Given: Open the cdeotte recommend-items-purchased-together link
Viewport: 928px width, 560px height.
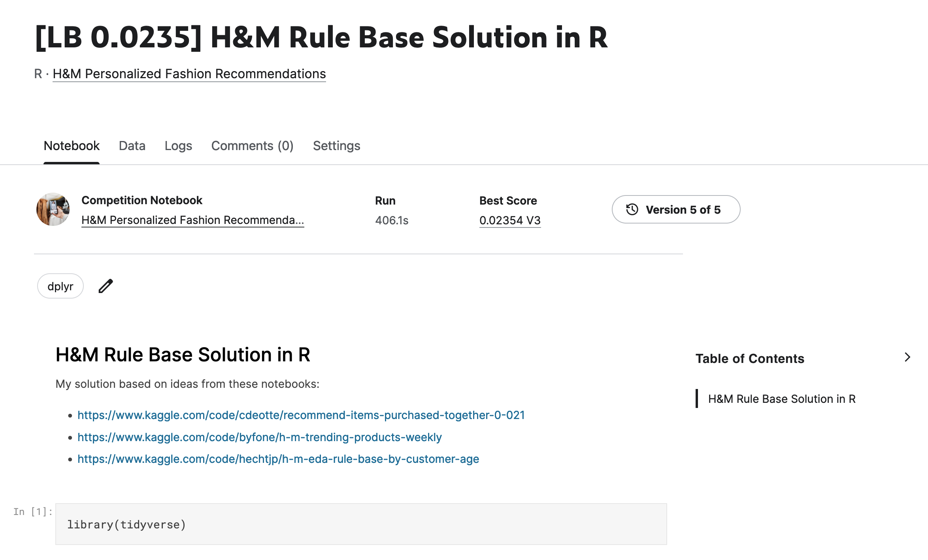Looking at the screenshot, I should click(x=301, y=415).
